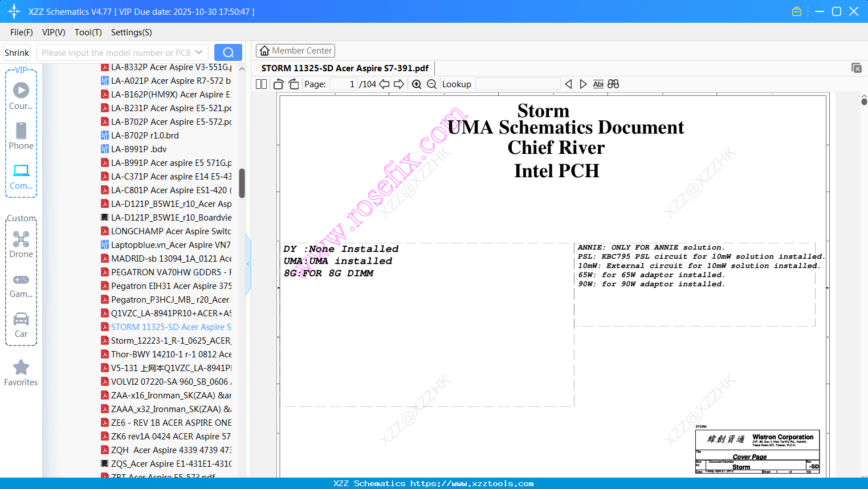Open the Favorites star
The width and height of the screenshot is (868, 489).
click(x=21, y=373)
